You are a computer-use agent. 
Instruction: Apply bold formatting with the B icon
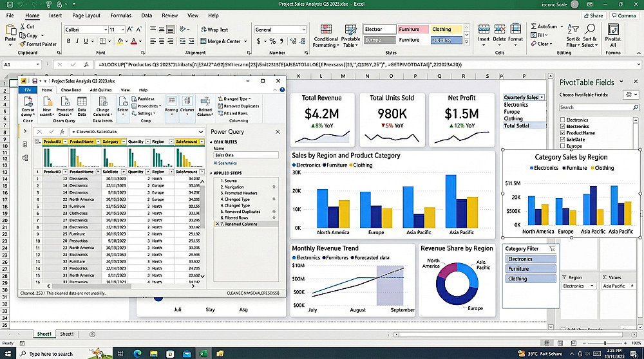[x=69, y=41]
